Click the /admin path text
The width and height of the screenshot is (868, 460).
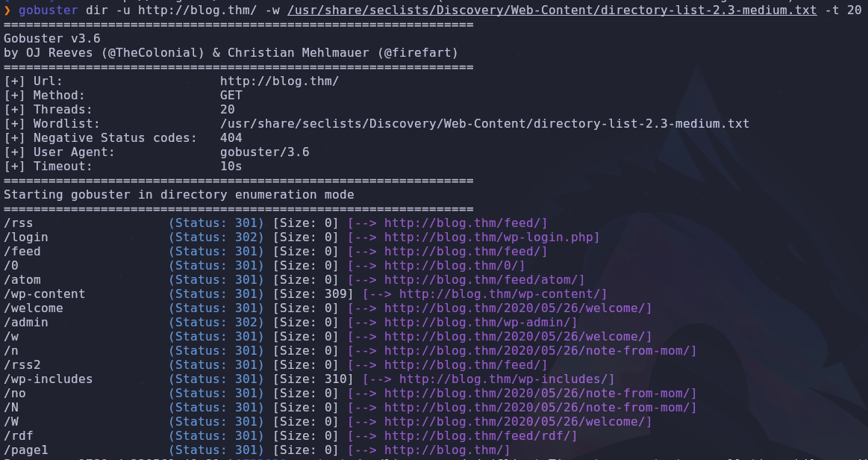pyautogui.click(x=26, y=322)
